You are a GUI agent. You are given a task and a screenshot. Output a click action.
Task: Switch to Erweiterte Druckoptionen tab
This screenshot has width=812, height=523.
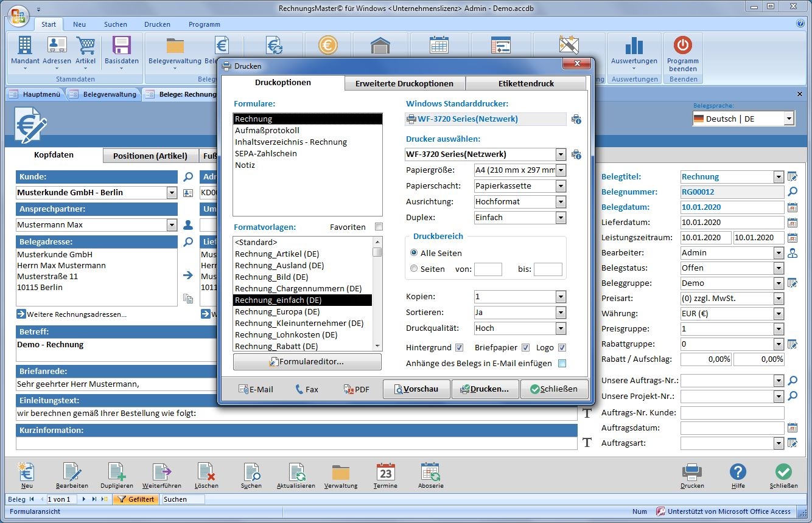point(404,83)
